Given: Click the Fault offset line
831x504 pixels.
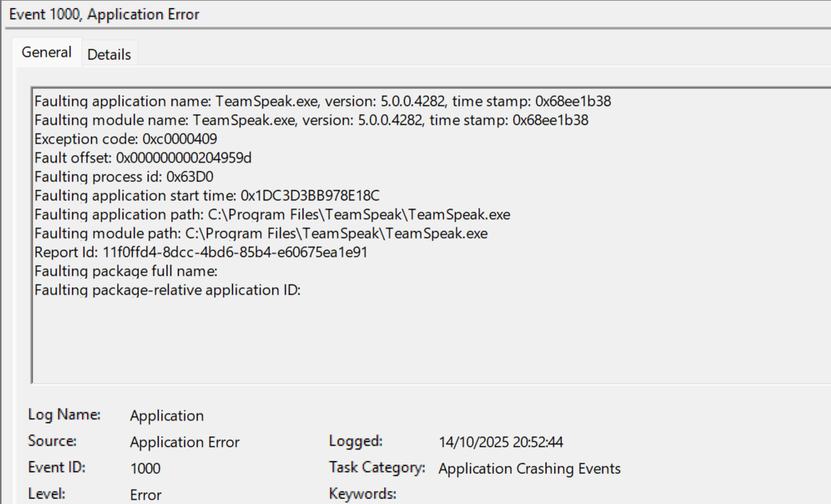Looking at the screenshot, I should click(x=142, y=157).
